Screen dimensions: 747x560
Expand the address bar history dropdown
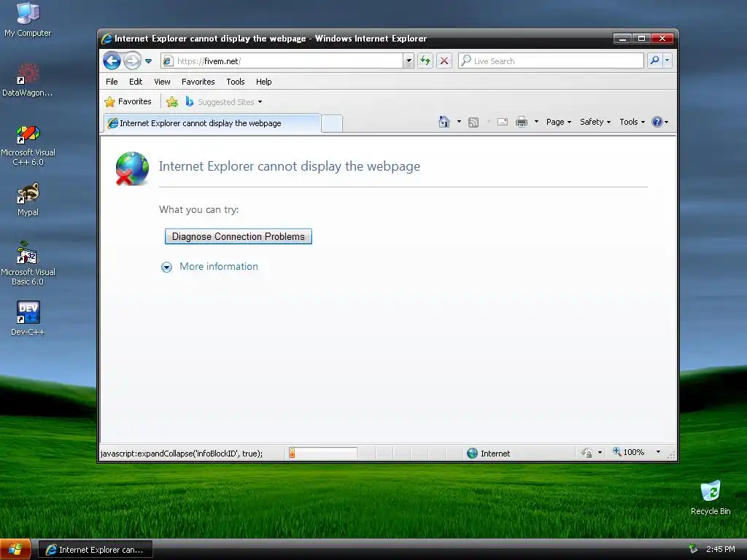click(x=409, y=61)
